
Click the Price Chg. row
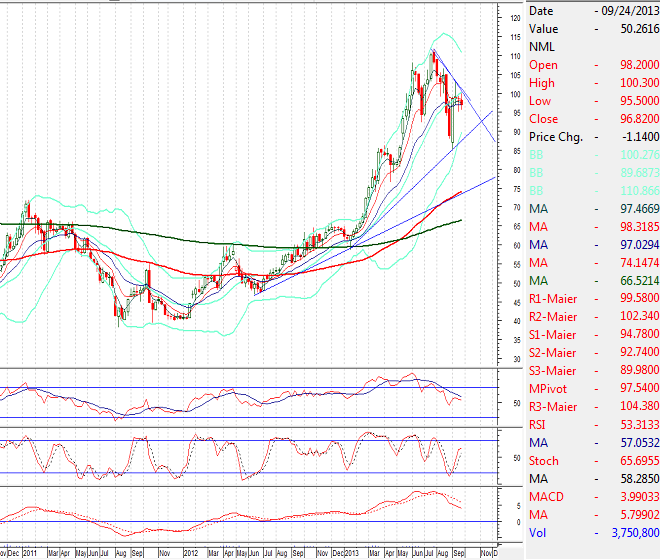pos(593,137)
